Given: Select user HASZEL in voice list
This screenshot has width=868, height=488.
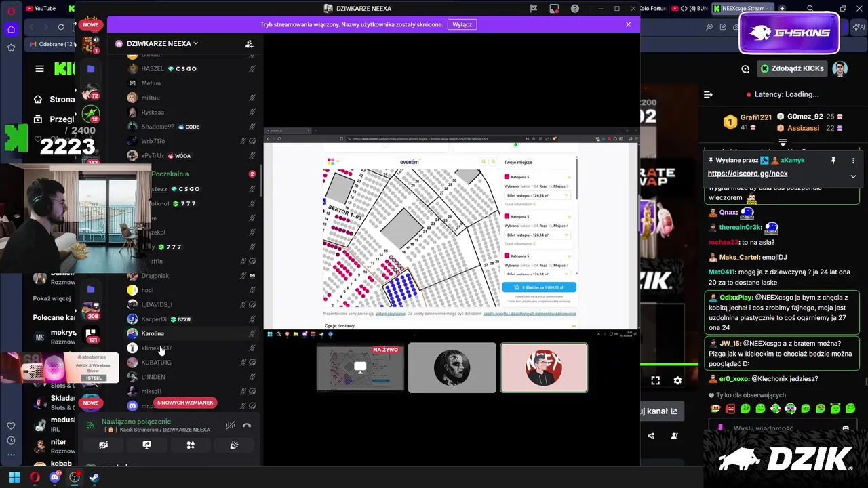Looking at the screenshot, I should 153,68.
